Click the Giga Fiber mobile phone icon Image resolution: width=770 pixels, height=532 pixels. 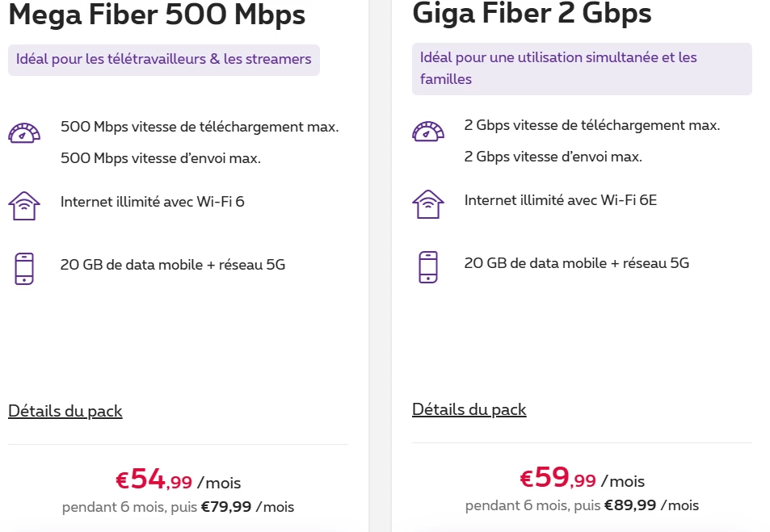click(x=428, y=266)
